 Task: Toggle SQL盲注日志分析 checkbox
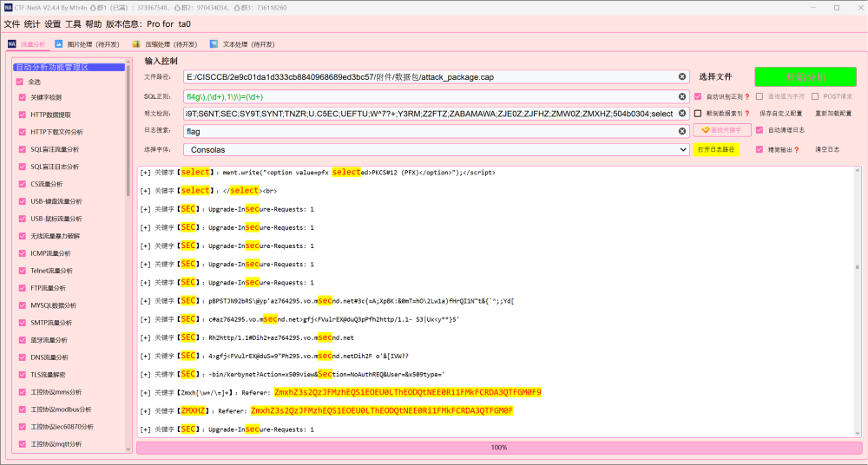[x=23, y=167]
